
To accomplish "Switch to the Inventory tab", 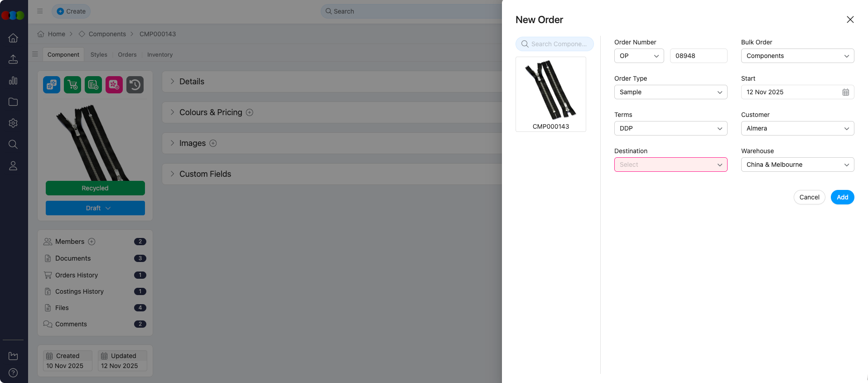I will click(x=159, y=54).
